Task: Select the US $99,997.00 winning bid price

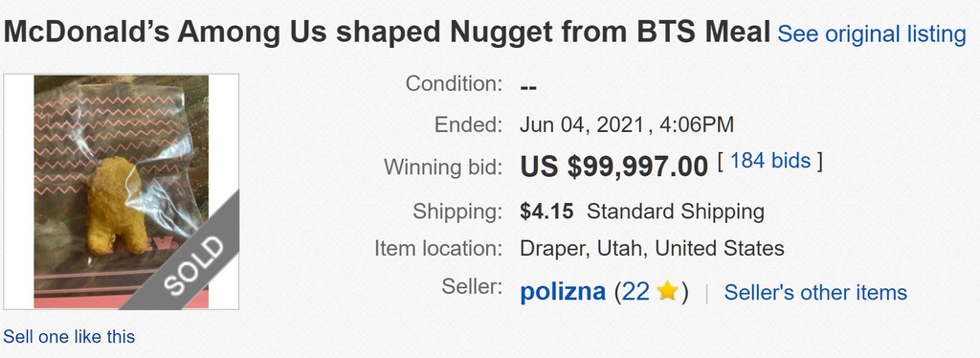Action: [613, 167]
